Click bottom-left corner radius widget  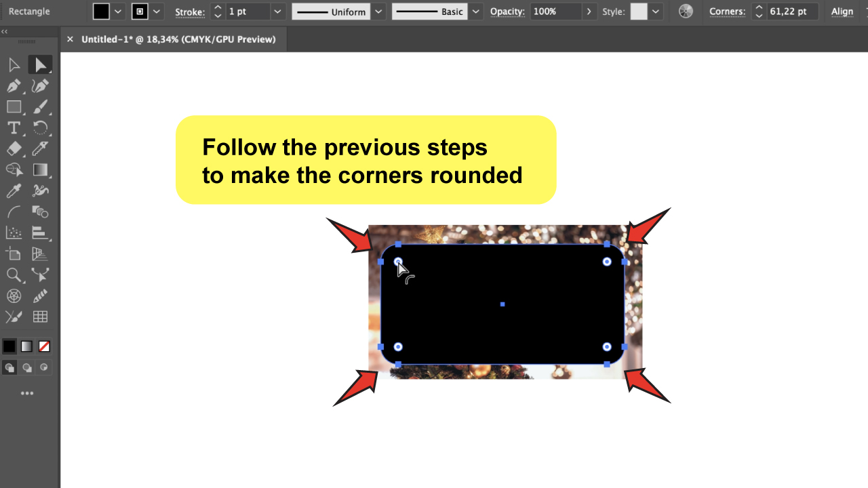pos(398,347)
